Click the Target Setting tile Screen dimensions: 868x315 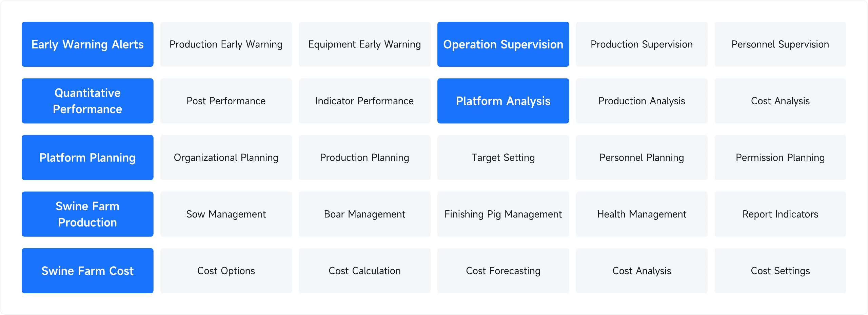point(503,157)
